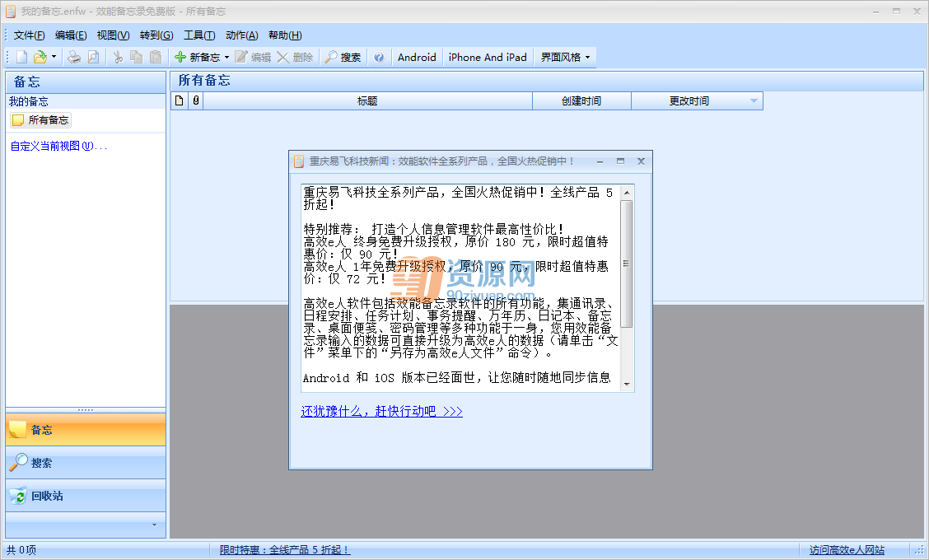Click the Android toolbar button
The height and width of the screenshot is (560, 929).
[417, 57]
